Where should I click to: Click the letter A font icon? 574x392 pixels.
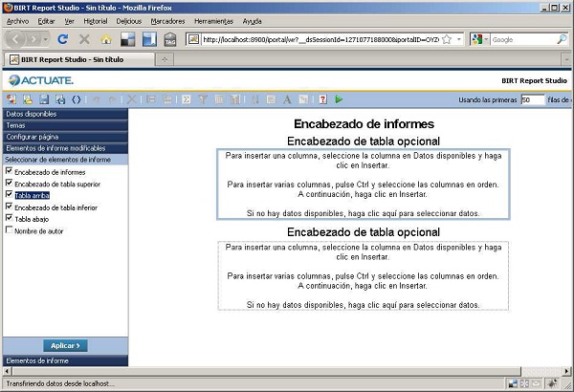(287, 99)
